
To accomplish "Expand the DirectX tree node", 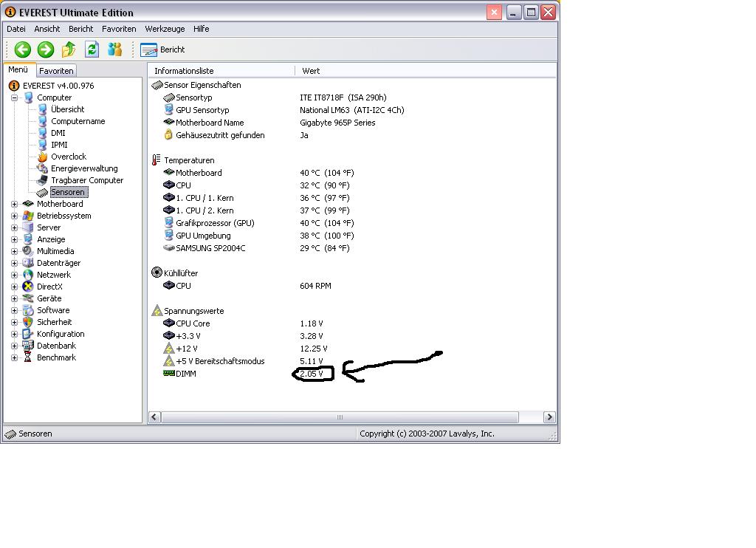I will (x=15, y=287).
